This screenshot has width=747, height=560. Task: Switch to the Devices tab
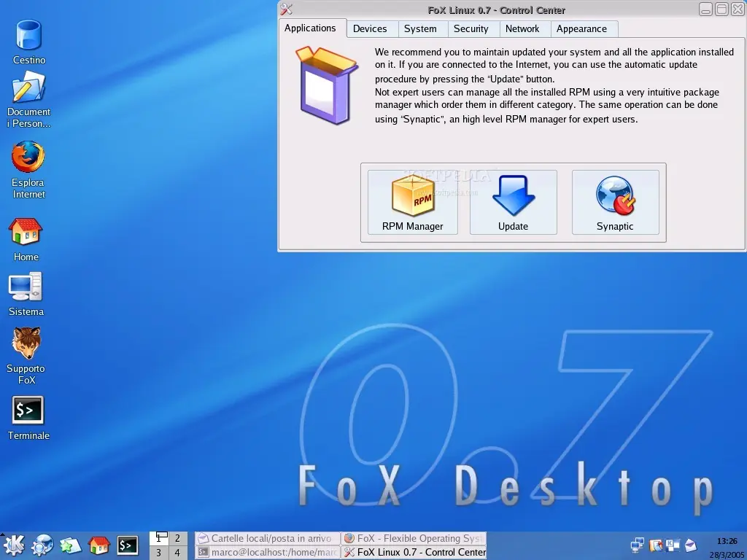click(370, 29)
